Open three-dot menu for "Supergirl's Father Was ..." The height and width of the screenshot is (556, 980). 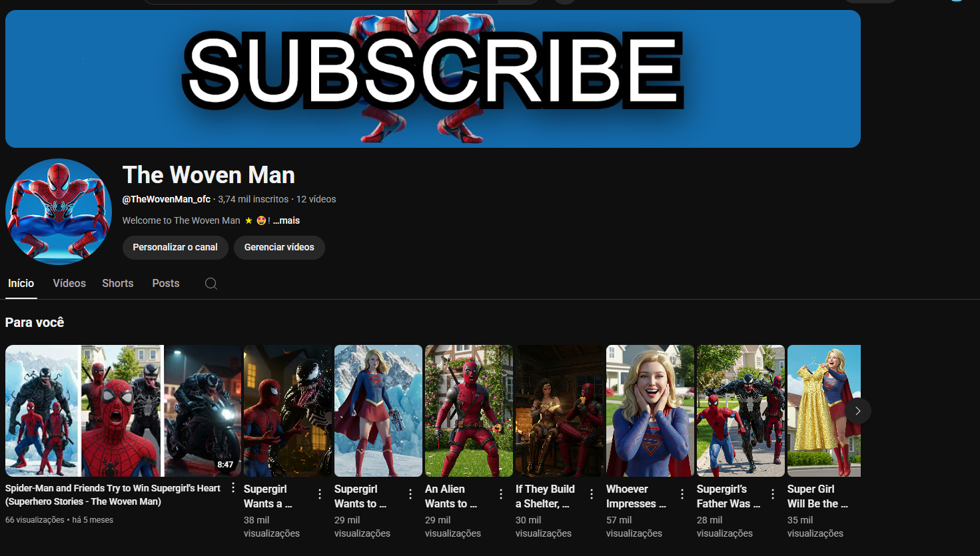point(773,494)
